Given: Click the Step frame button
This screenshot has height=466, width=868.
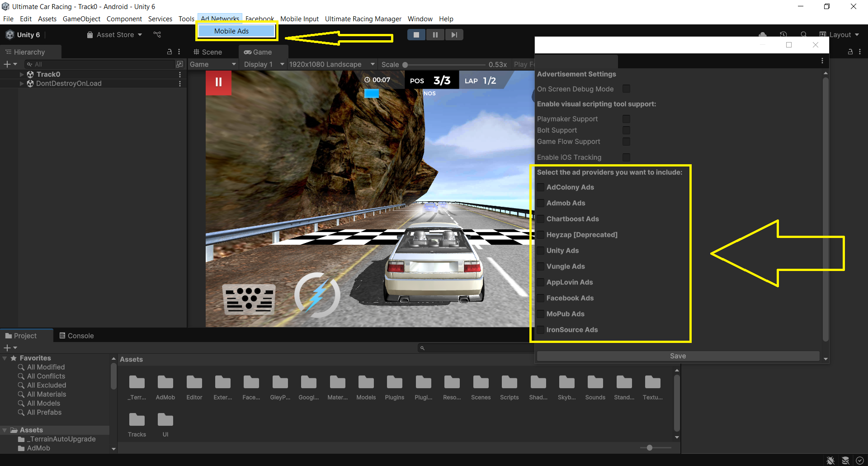Looking at the screenshot, I should [454, 35].
